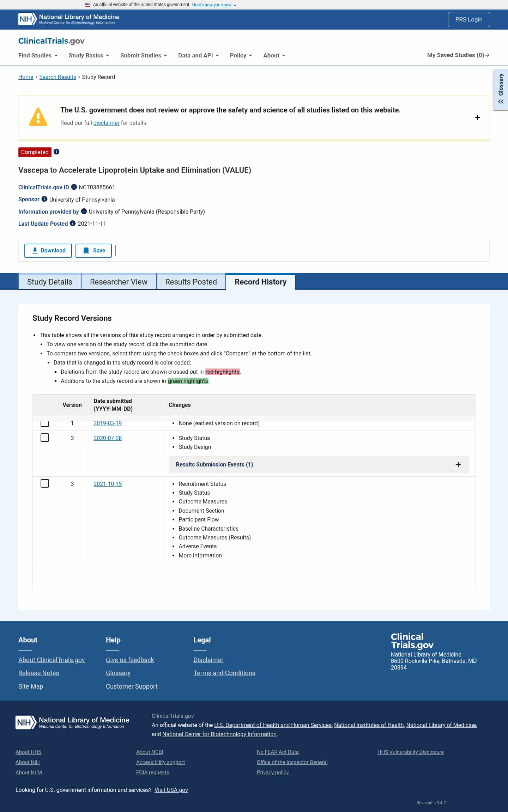508x812 pixels.
Task: Open Customer Support link
Action: point(132,686)
